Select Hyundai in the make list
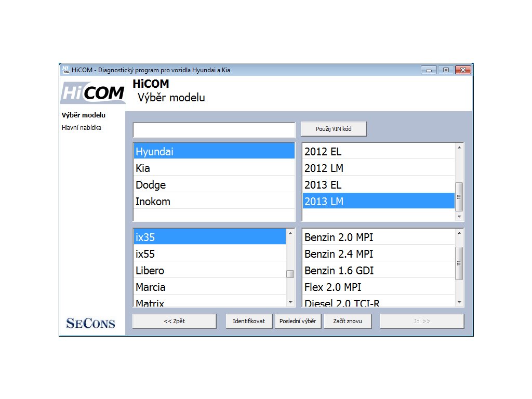Screen dimensions: 532x399 tap(214, 151)
